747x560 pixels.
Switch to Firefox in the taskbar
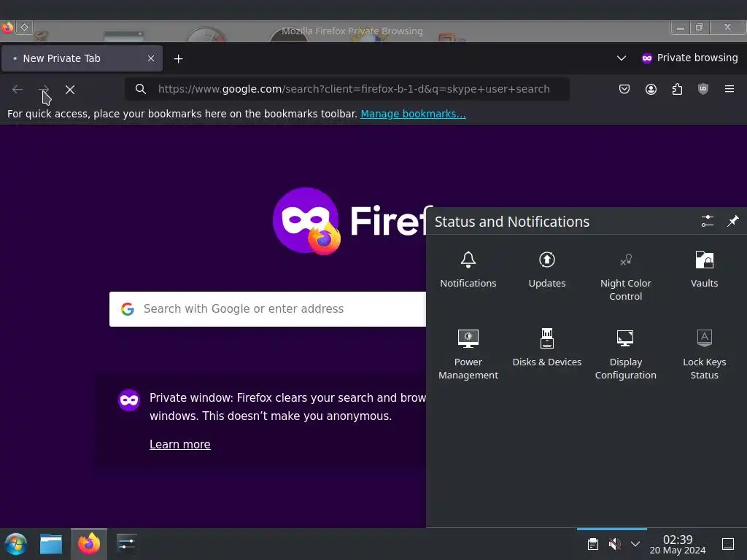pyautogui.click(x=89, y=544)
